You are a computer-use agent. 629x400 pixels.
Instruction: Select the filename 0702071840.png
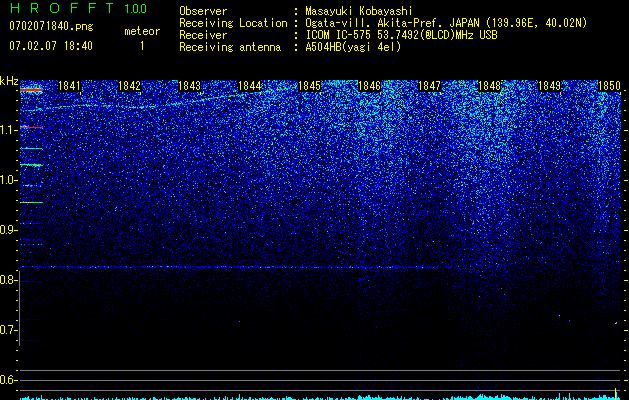(x=51, y=26)
